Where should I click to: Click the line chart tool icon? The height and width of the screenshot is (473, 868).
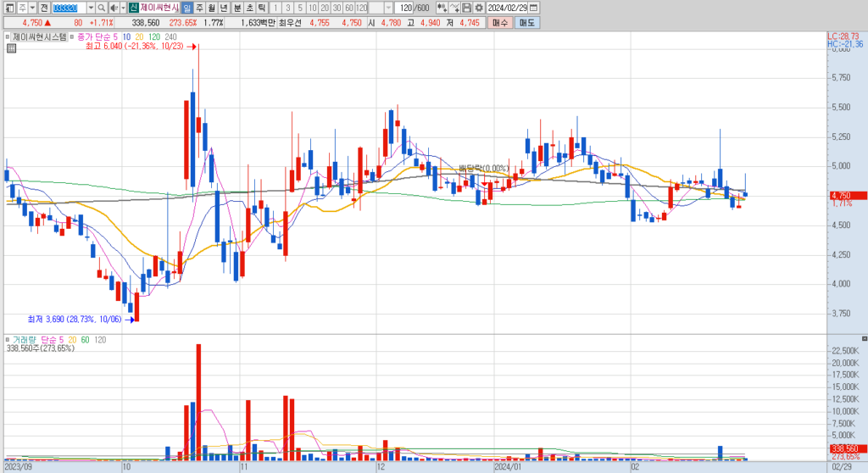[454, 8]
